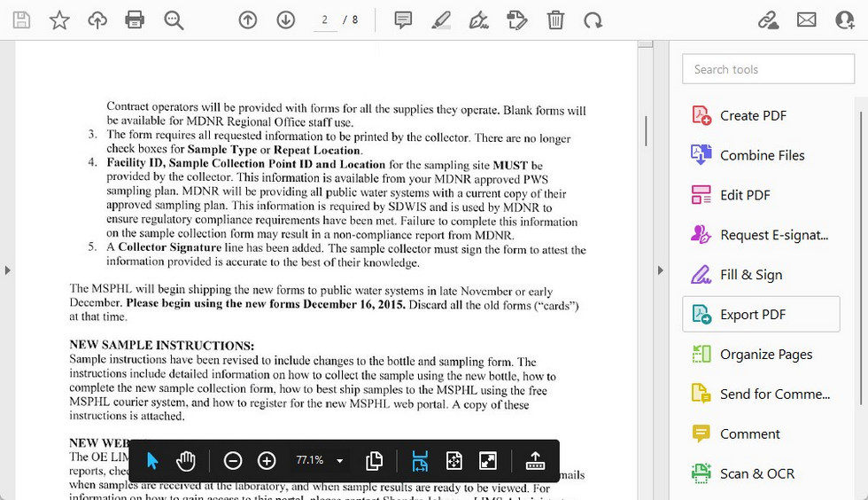
Task: Open the share with others icon
Action: pyautogui.click(x=845, y=20)
